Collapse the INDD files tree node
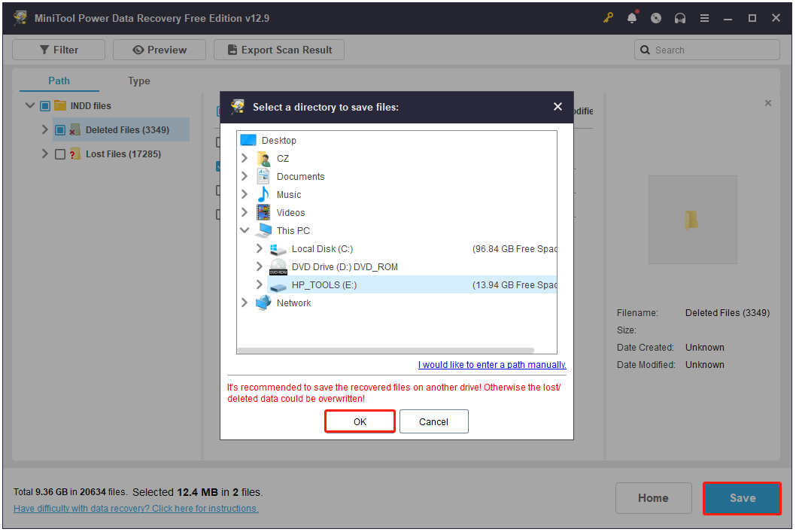Viewport: 796px width, 532px height. point(30,105)
